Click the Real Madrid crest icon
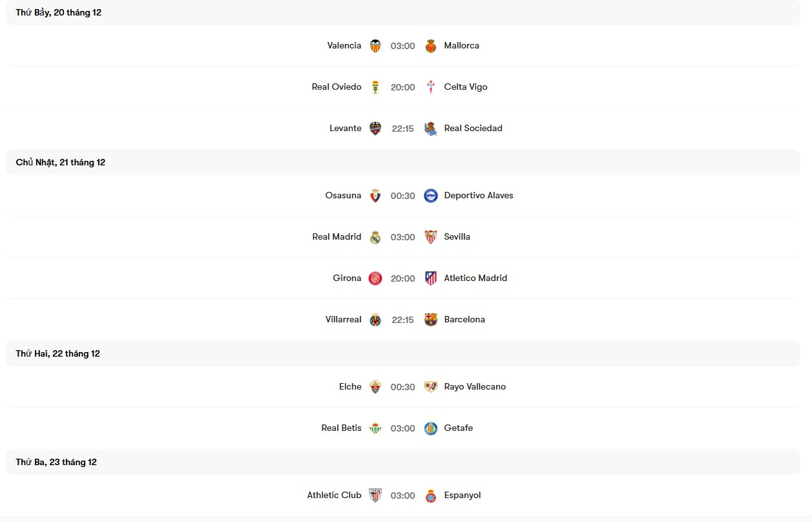Image resolution: width=812 pixels, height=522 pixels. pyautogui.click(x=375, y=237)
